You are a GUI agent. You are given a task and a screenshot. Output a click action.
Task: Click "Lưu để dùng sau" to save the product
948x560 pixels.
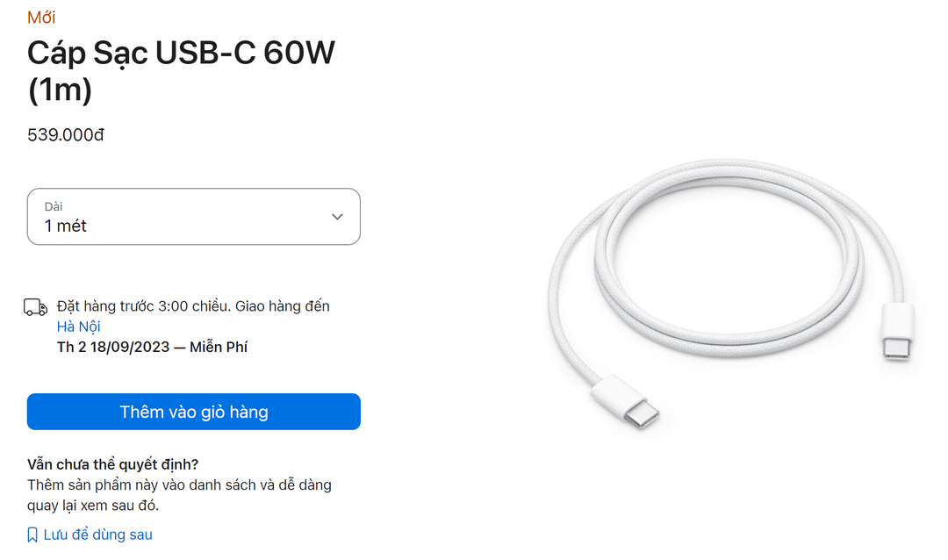pyautogui.click(x=97, y=534)
